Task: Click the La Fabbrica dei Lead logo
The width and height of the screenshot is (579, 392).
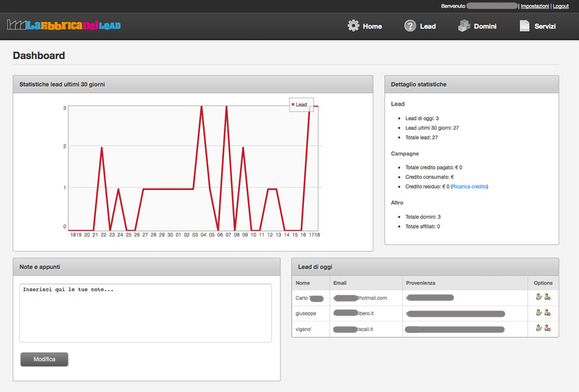Action: (64, 25)
